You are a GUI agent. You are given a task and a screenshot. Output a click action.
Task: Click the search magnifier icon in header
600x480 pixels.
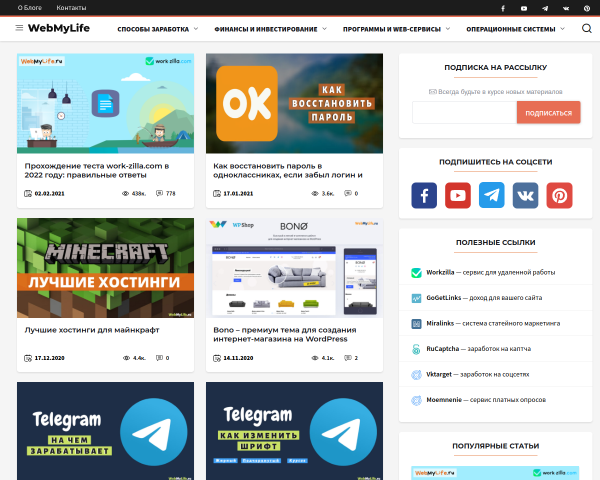587,28
